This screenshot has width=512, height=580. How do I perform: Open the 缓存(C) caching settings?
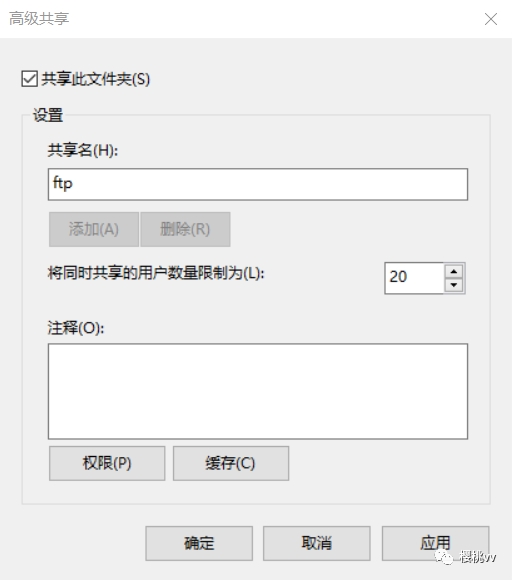231,463
